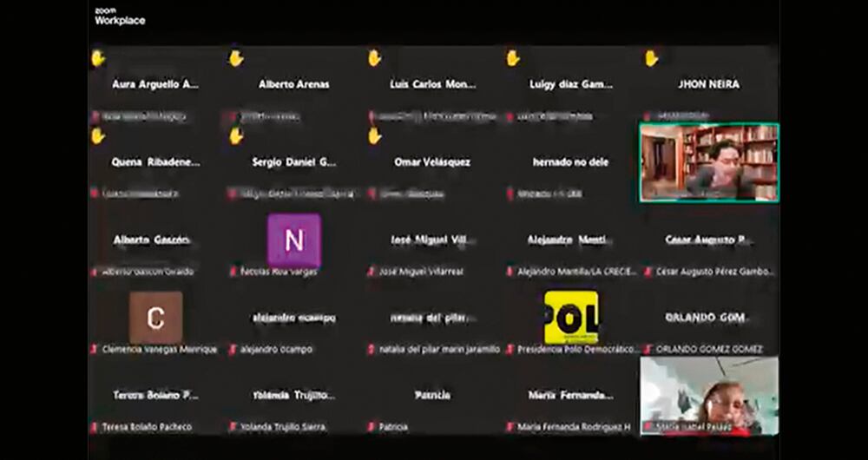This screenshot has height=460, width=868.
Task: Click the muted mic icon next to alejandro ocampo
Action: click(233, 349)
